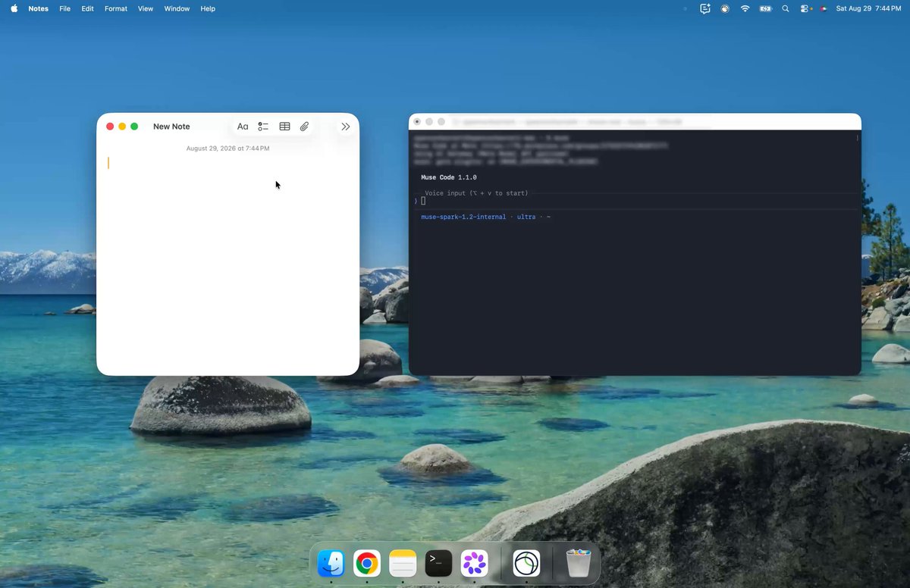Open the Trash in the Dock
910x588 pixels.
[x=578, y=563]
